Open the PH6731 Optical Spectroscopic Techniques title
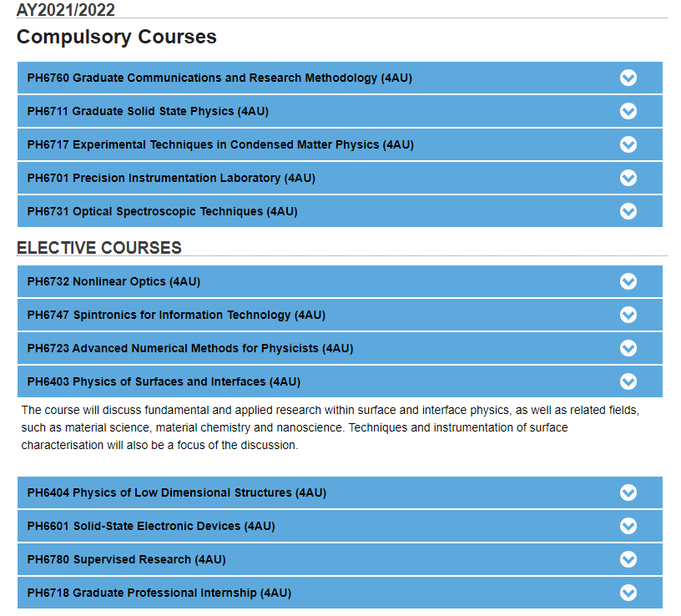 click(162, 211)
